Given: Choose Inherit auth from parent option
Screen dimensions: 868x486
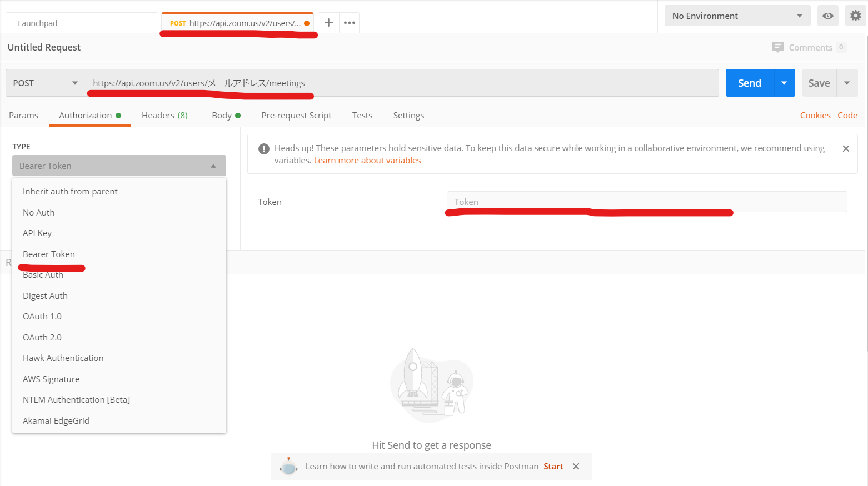Looking at the screenshot, I should (119, 191).
